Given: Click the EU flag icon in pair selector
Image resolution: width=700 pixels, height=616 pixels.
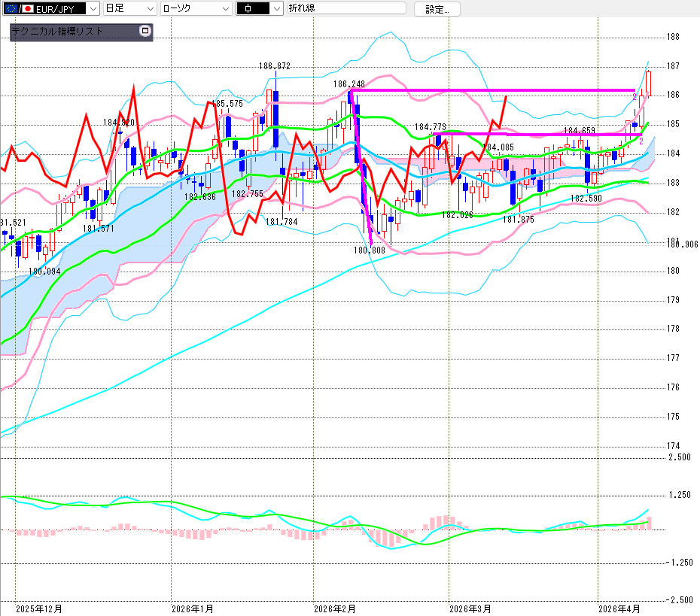Looking at the screenshot, I should [x=11, y=8].
